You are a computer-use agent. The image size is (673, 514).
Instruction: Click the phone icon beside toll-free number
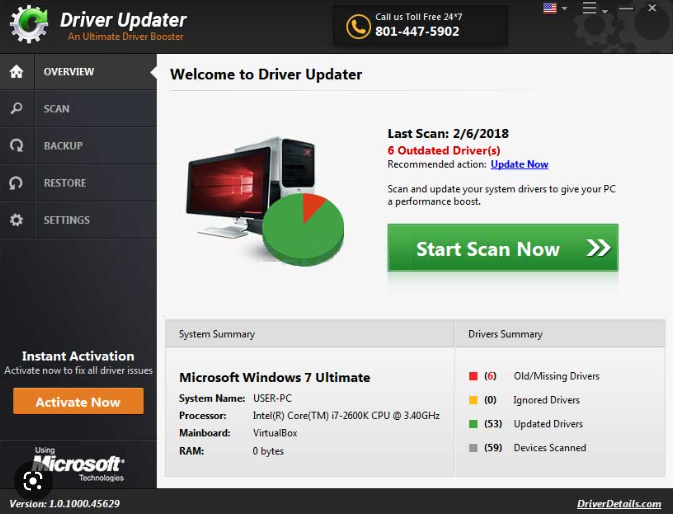click(x=358, y=27)
